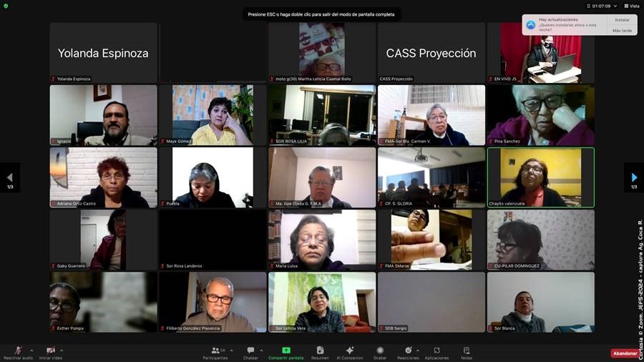Open the Resumen meeting summary
This screenshot has width=644, height=362.
pos(320,353)
